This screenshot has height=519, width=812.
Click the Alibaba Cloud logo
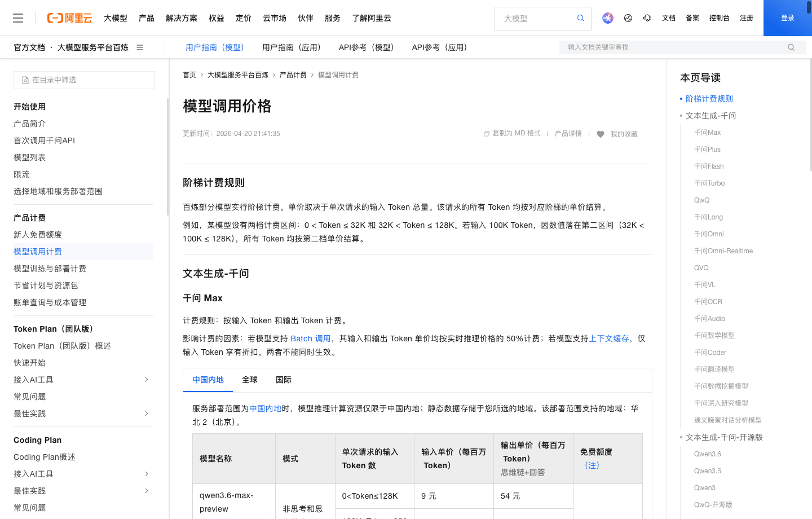[x=69, y=17]
